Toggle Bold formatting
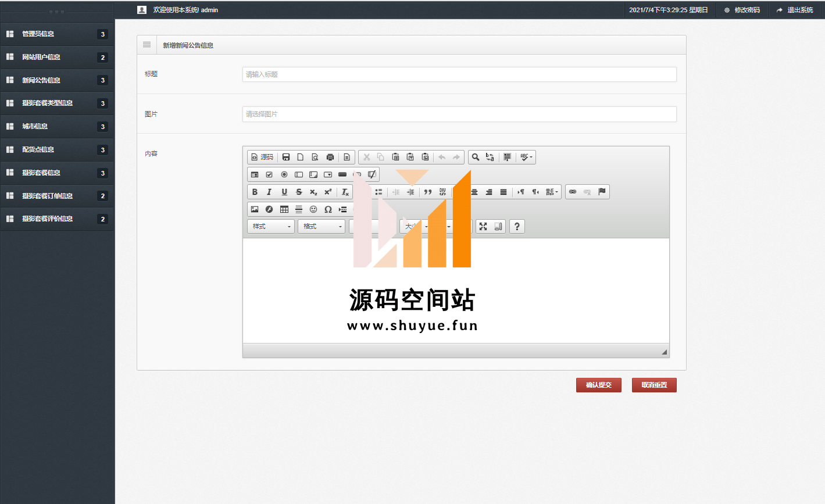The image size is (825, 504). 255,192
